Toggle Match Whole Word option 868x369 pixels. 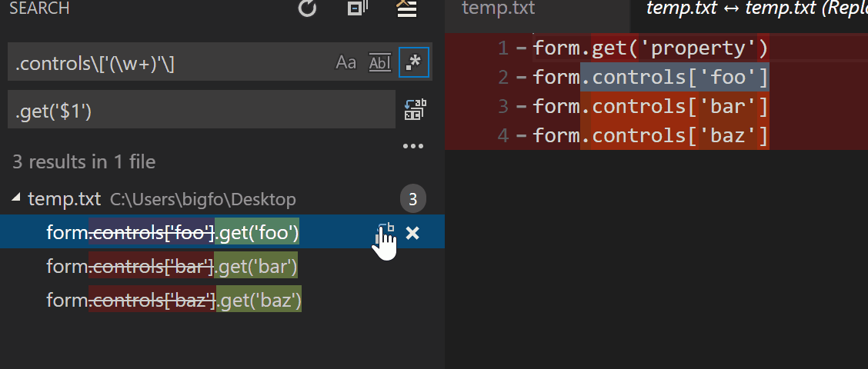[380, 63]
